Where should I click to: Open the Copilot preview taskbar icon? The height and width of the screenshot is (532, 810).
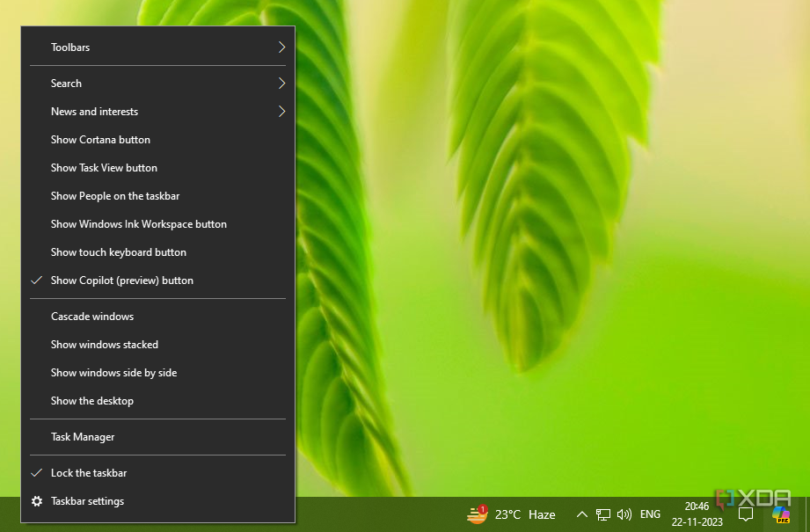[781, 514]
